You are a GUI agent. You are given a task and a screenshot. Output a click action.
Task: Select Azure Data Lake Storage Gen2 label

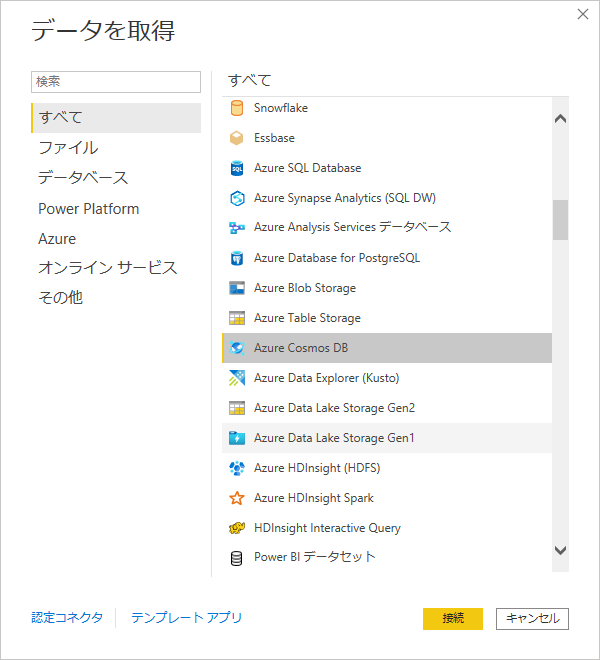pyautogui.click(x=334, y=408)
